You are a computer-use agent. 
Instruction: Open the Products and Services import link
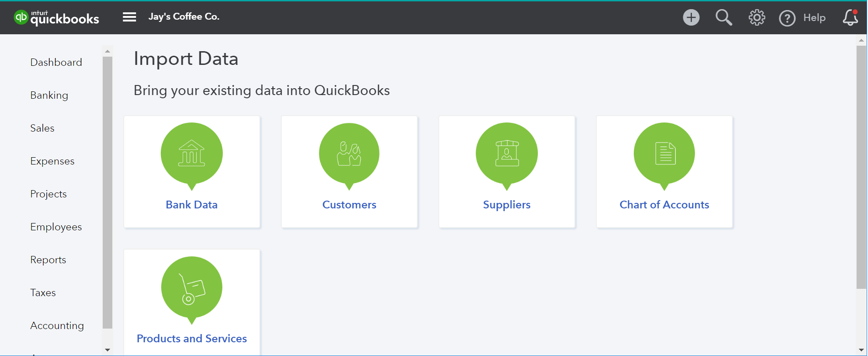coord(192,338)
